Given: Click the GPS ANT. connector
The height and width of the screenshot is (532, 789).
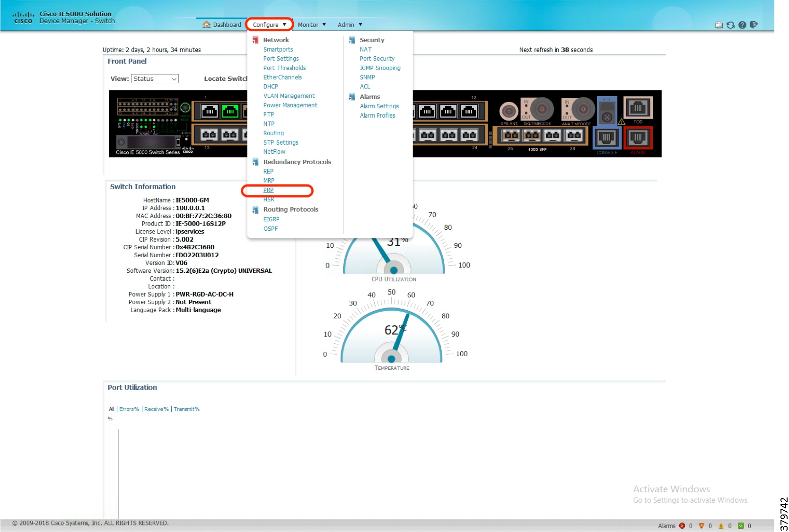Looking at the screenshot, I should tap(509, 111).
